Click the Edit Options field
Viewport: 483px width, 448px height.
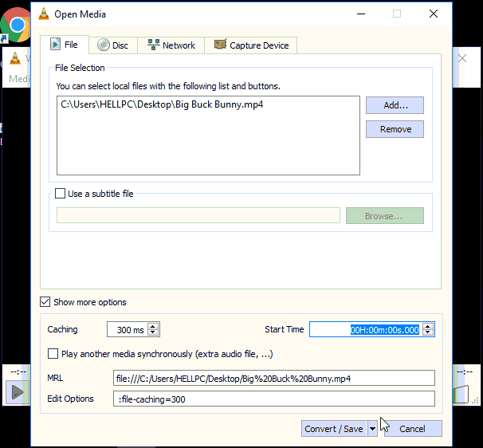[x=274, y=399]
